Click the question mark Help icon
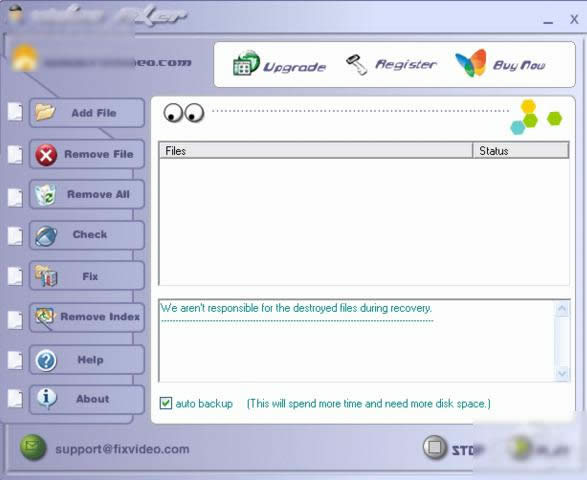This screenshot has height=480, width=587. point(46,360)
